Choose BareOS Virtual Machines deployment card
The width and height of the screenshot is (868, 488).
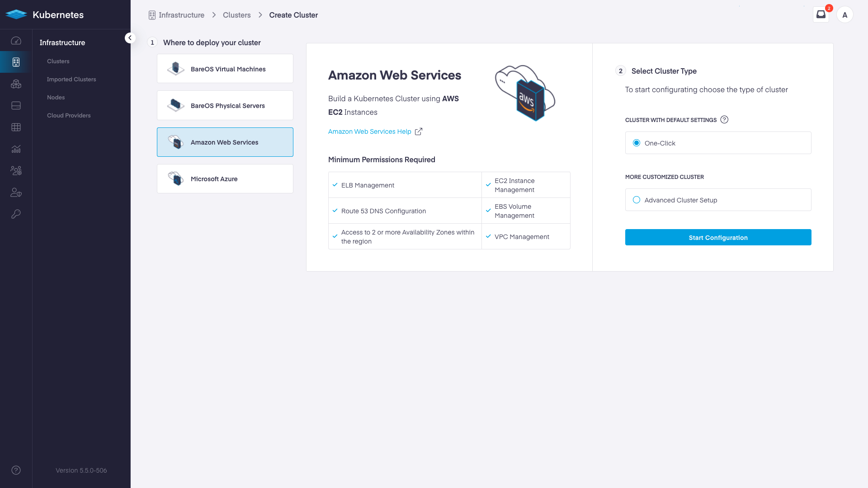[x=225, y=69]
